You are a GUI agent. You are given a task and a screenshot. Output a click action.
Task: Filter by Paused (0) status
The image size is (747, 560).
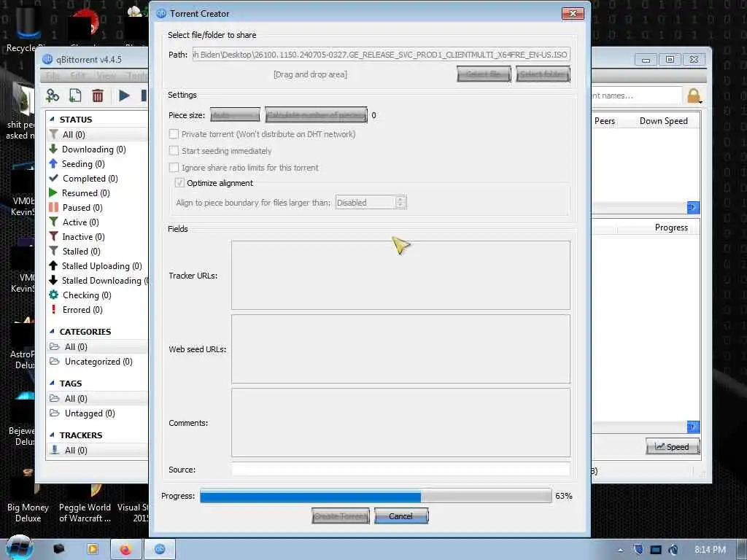(x=82, y=208)
